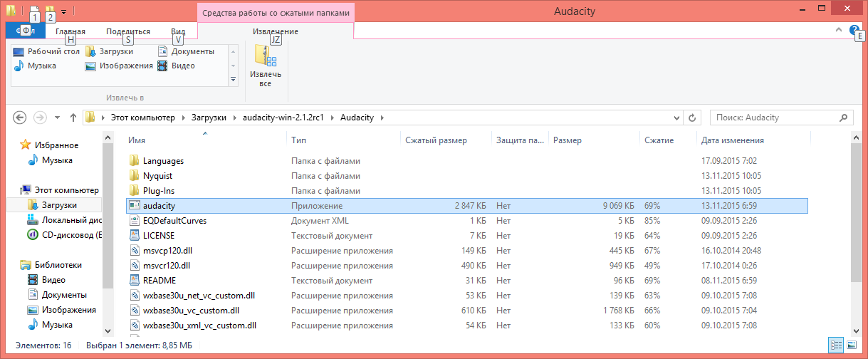Image resolution: width=868 pixels, height=359 pixels.
Task: Select Музыка icon in Extract To gallery
Action: [19, 66]
